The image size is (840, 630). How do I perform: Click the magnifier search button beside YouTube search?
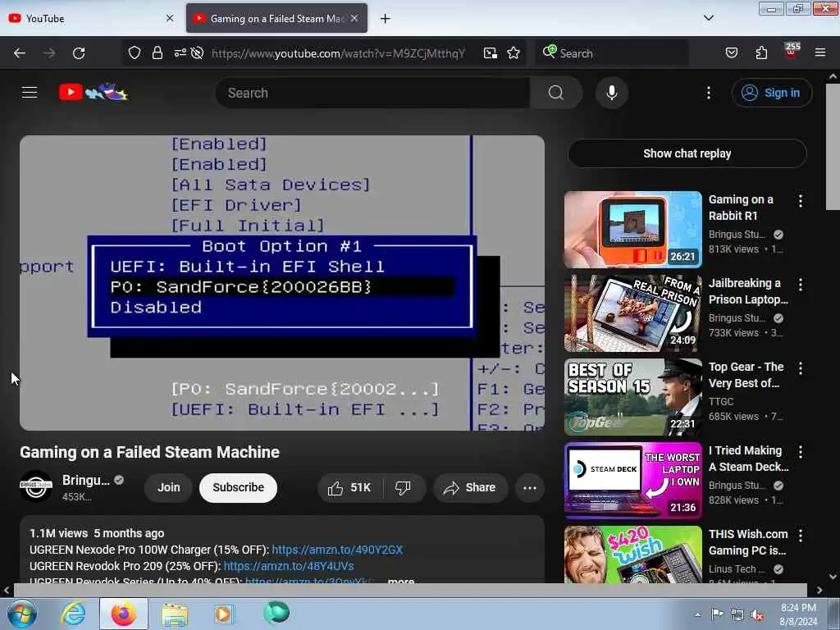(555, 93)
